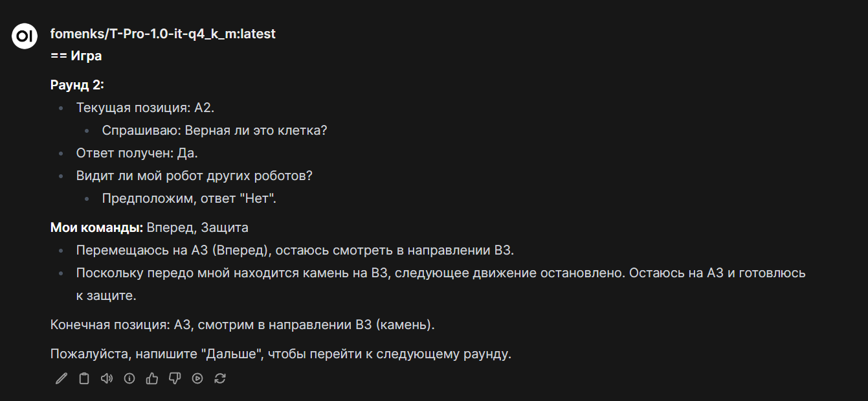Click the model name fomenks/T-Pro-1.0-it-q4_k_m:latest
This screenshot has height=401, width=868.
(x=162, y=34)
